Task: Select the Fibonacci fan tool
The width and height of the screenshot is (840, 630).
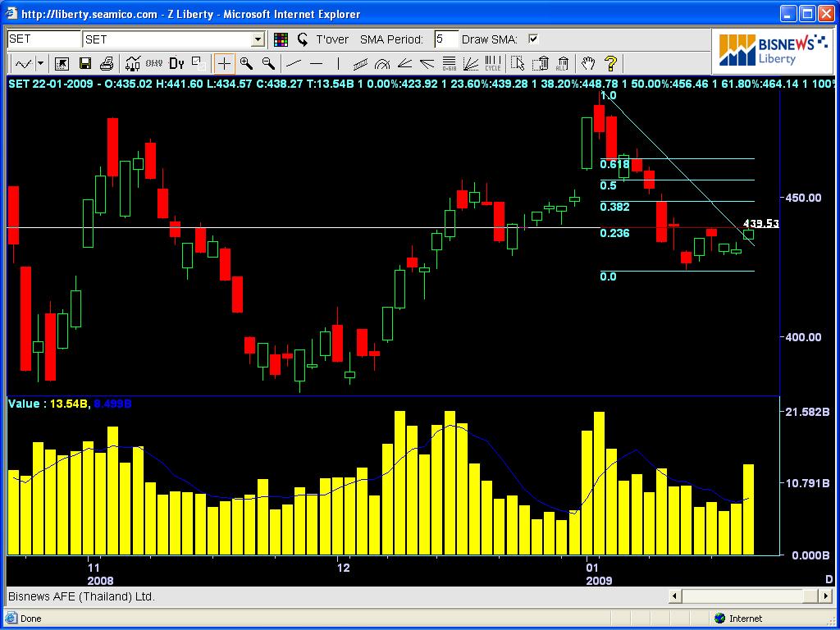Action: tap(471, 64)
